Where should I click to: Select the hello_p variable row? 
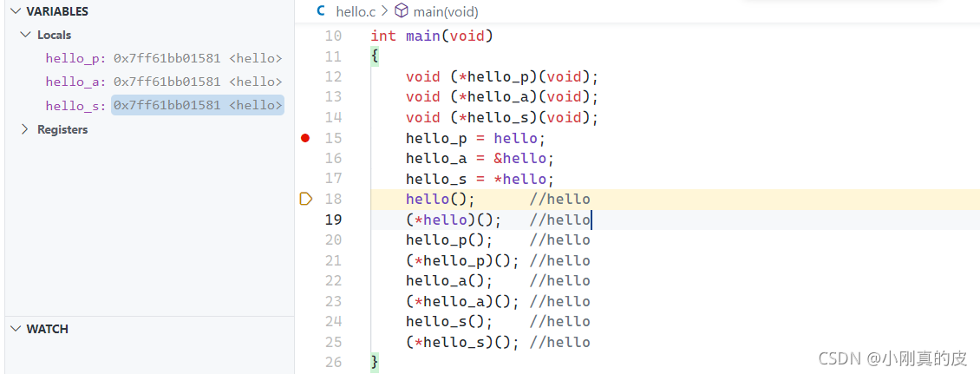[x=164, y=58]
